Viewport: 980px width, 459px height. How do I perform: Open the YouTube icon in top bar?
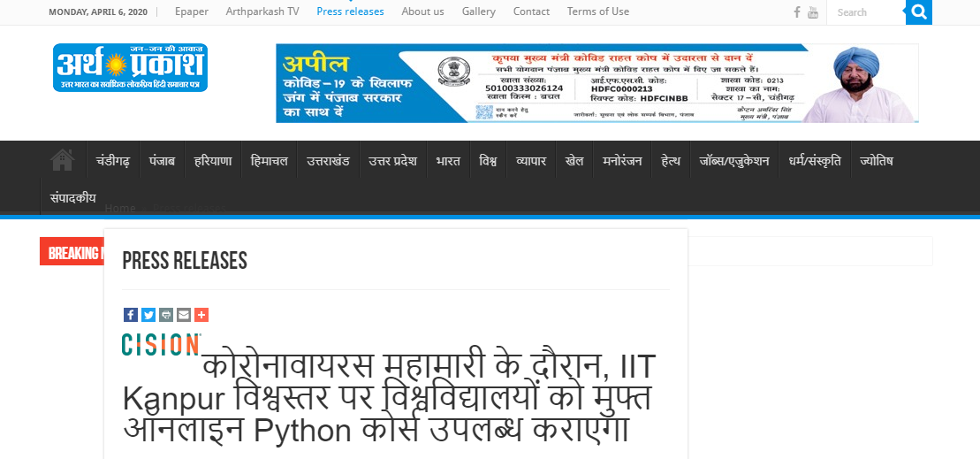(812, 11)
